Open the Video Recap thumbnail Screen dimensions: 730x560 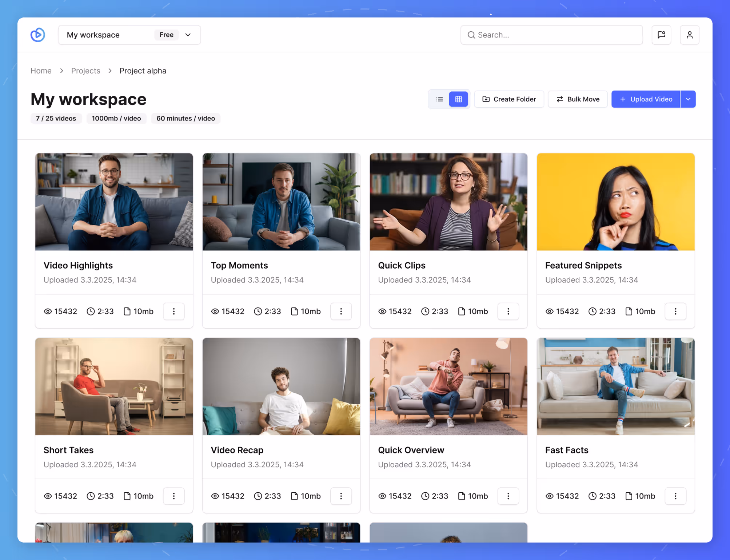click(x=281, y=386)
